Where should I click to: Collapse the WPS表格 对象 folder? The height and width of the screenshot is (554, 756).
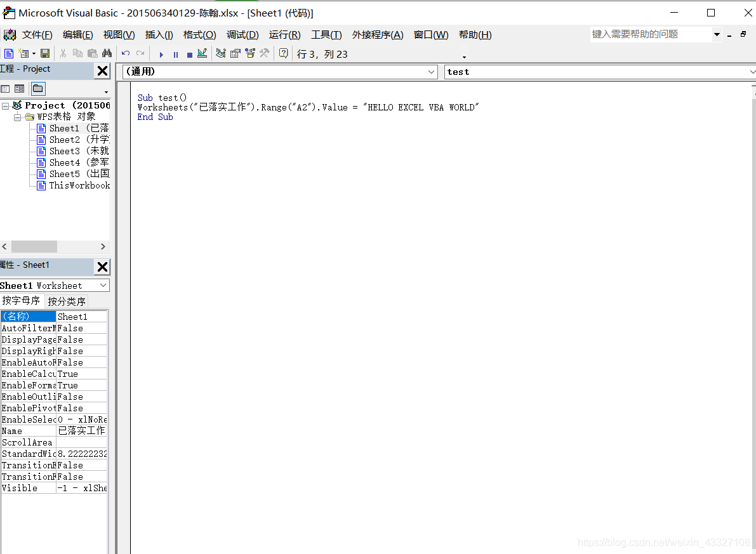[x=17, y=117]
